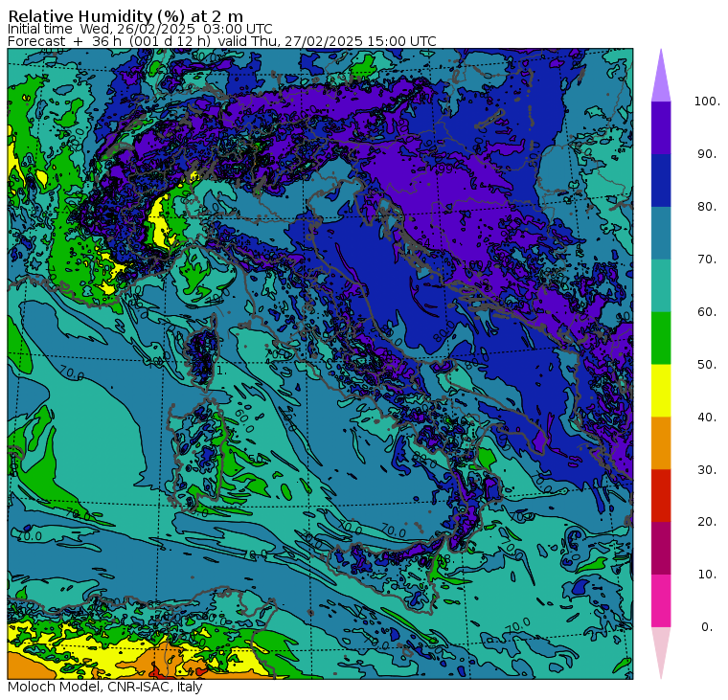This screenshot has width=728, height=700.
Task: Click the "90." legend tick label
Action: [x=707, y=154]
